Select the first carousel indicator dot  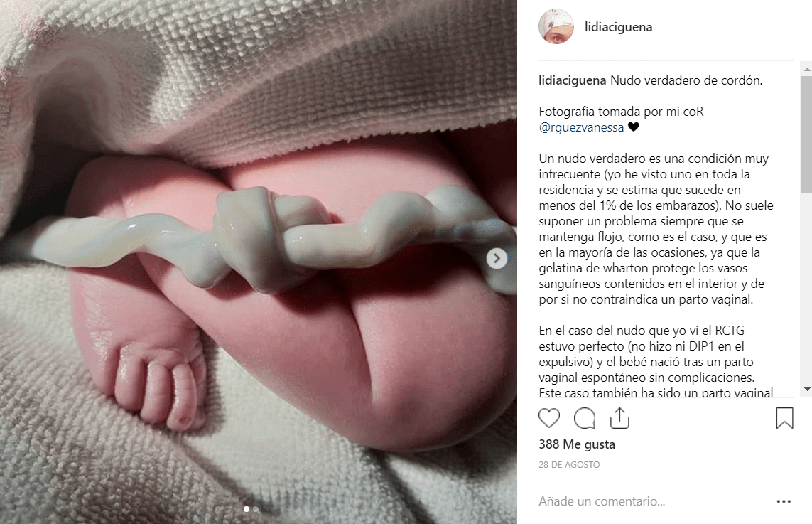pyautogui.click(x=247, y=509)
